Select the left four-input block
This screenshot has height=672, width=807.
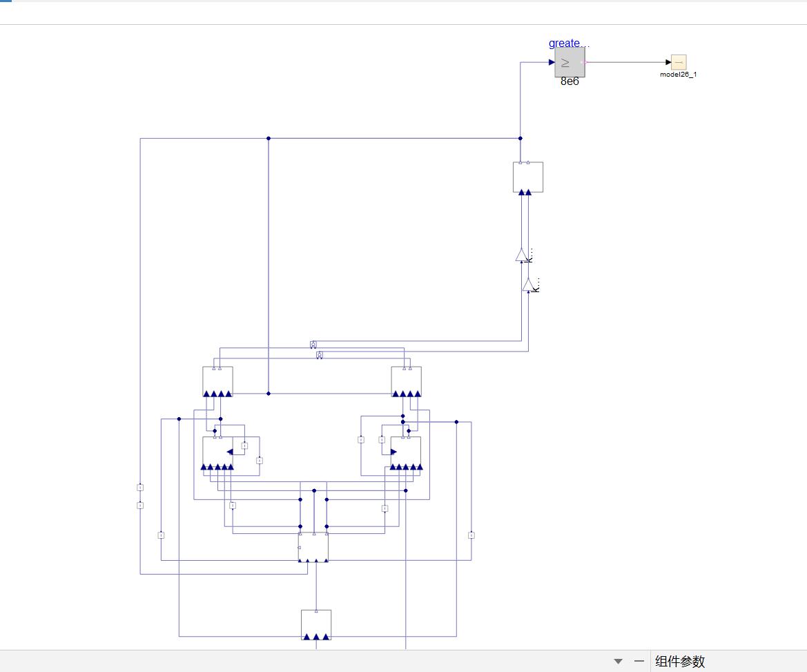point(217,381)
